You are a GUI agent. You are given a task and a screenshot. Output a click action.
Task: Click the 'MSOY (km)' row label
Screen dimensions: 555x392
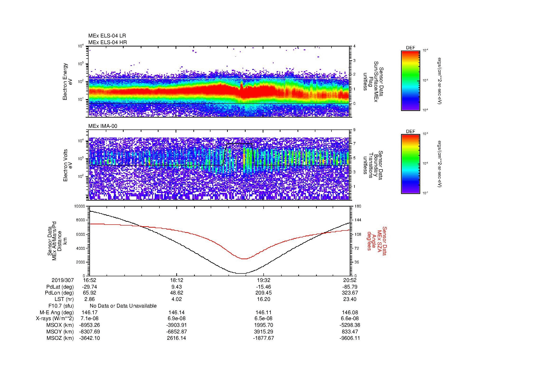coord(60,332)
